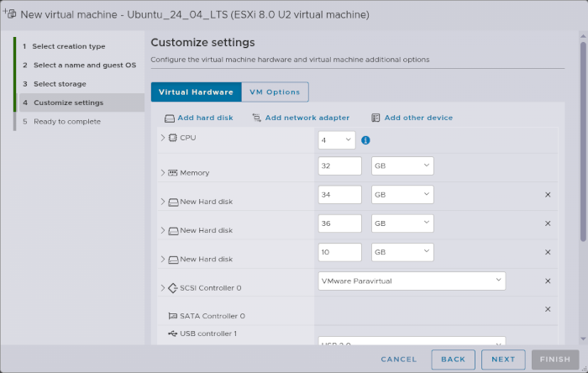Click the Memory size field showing 32

point(339,166)
